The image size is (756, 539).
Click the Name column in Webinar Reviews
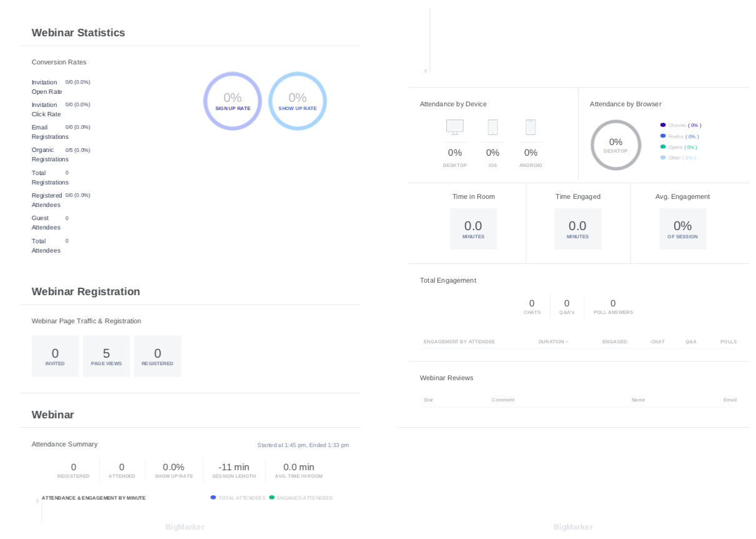tap(638, 400)
